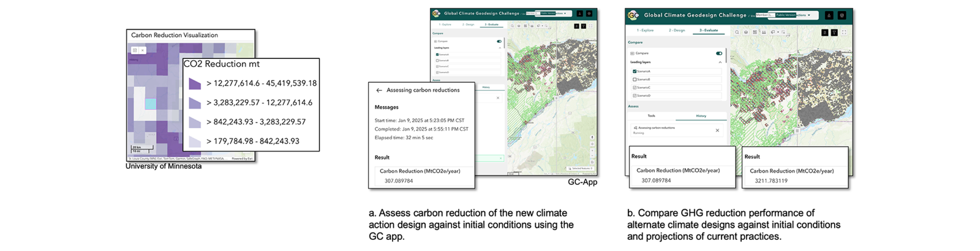
Task: Click back arrow beside Assessing carbon reductions
Action: click(379, 90)
